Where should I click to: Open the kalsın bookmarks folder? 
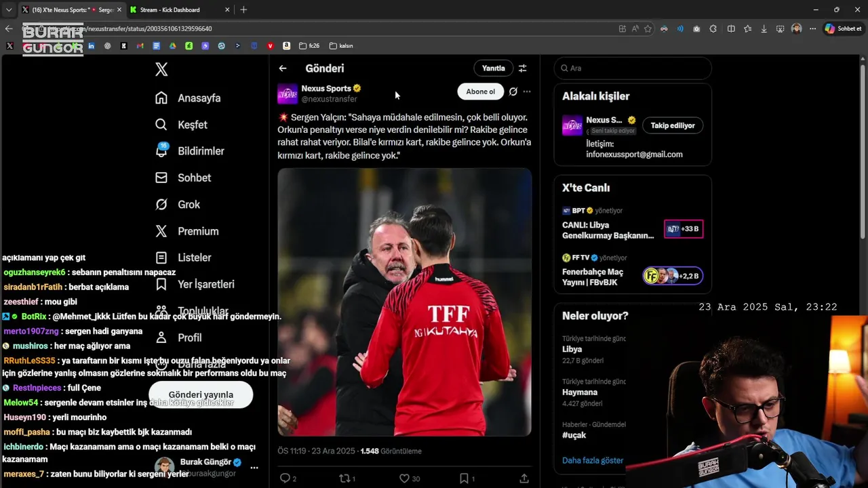[341, 46]
